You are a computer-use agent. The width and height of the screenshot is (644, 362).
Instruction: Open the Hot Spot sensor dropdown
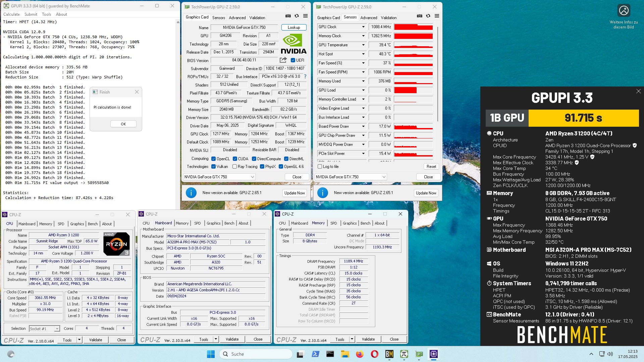(x=363, y=54)
